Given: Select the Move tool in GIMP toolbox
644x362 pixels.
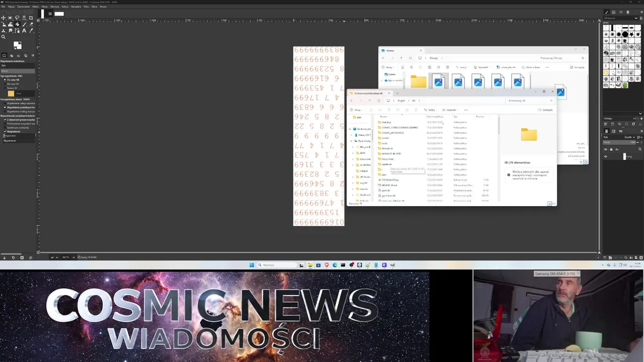Looking at the screenshot, I should 4,18.
